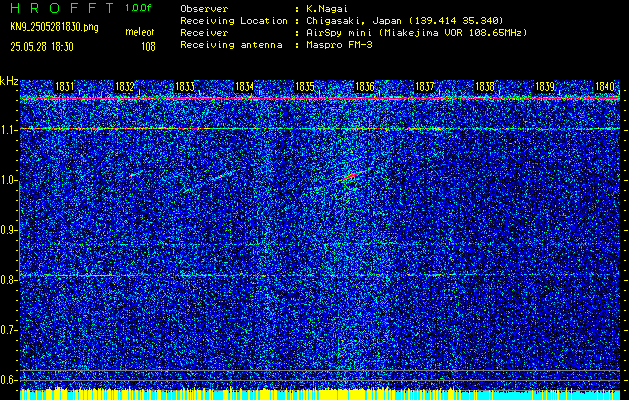The image size is (629, 400).
Task: Click the small meteor echo near 1832
Action: 135,174
